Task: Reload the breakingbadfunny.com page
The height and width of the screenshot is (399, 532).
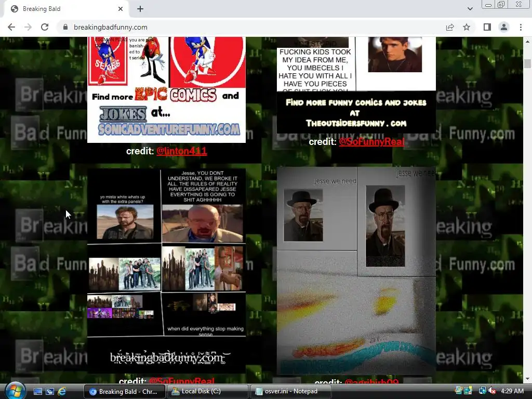Action: tap(45, 27)
